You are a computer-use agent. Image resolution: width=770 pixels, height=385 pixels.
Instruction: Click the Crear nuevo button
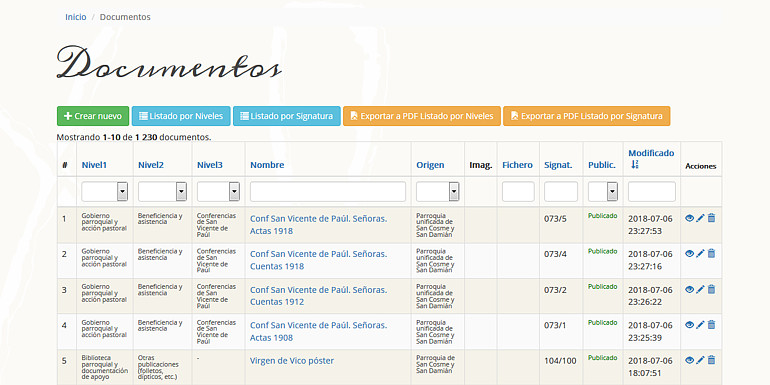[93, 116]
